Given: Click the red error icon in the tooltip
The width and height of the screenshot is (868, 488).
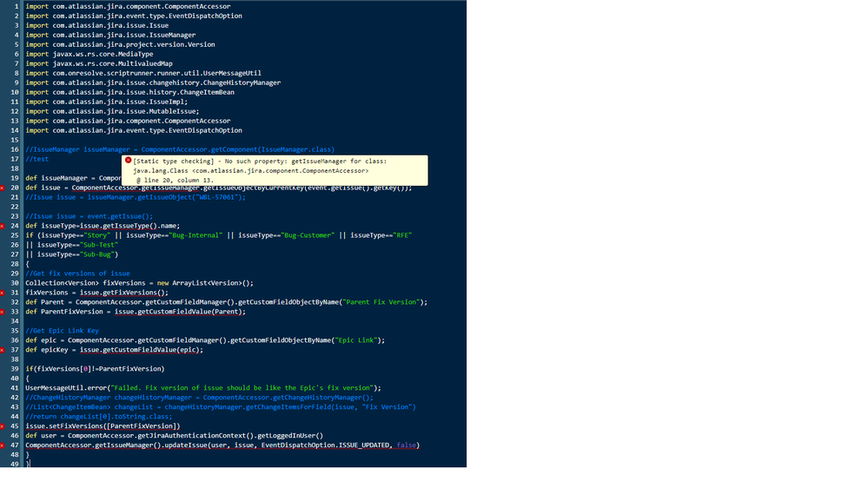Looking at the screenshot, I should pyautogui.click(x=128, y=161).
